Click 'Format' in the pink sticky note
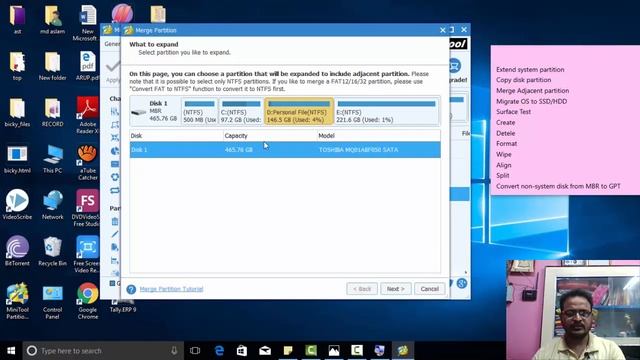The height and width of the screenshot is (360, 640). [507, 144]
